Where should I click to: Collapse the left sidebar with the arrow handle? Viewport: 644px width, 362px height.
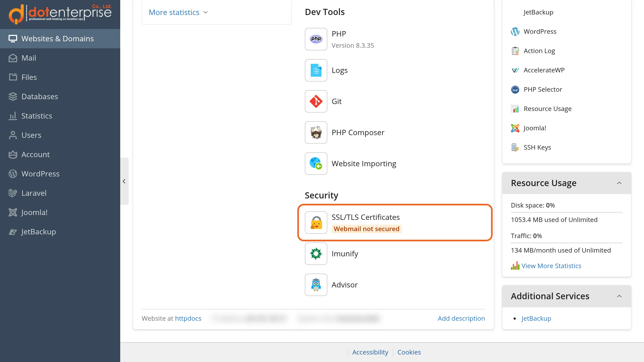(124, 181)
